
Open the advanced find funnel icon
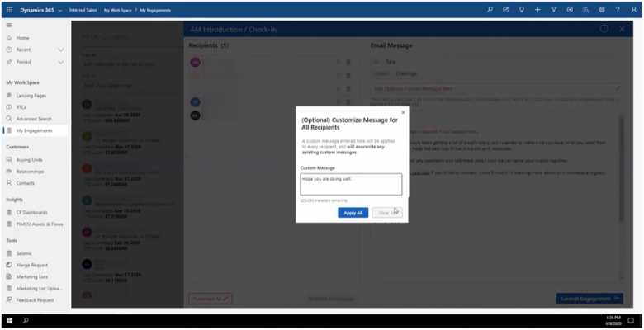click(x=554, y=9)
